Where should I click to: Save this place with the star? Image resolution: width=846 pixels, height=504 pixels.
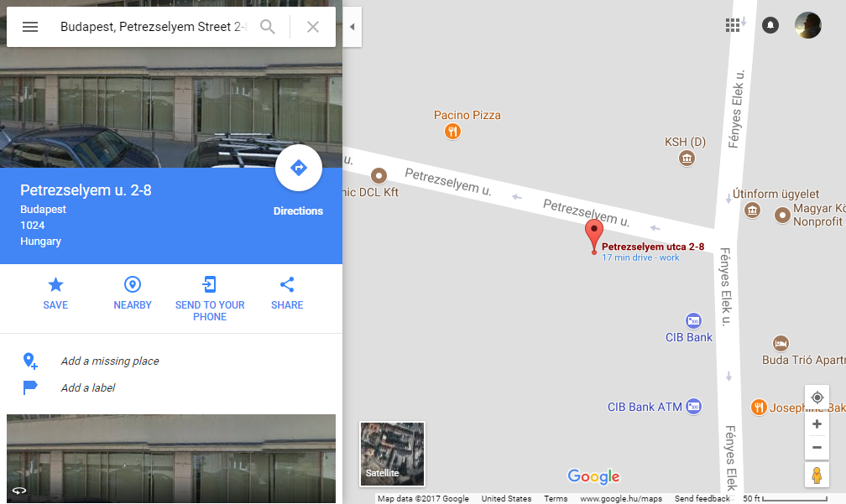tap(55, 294)
